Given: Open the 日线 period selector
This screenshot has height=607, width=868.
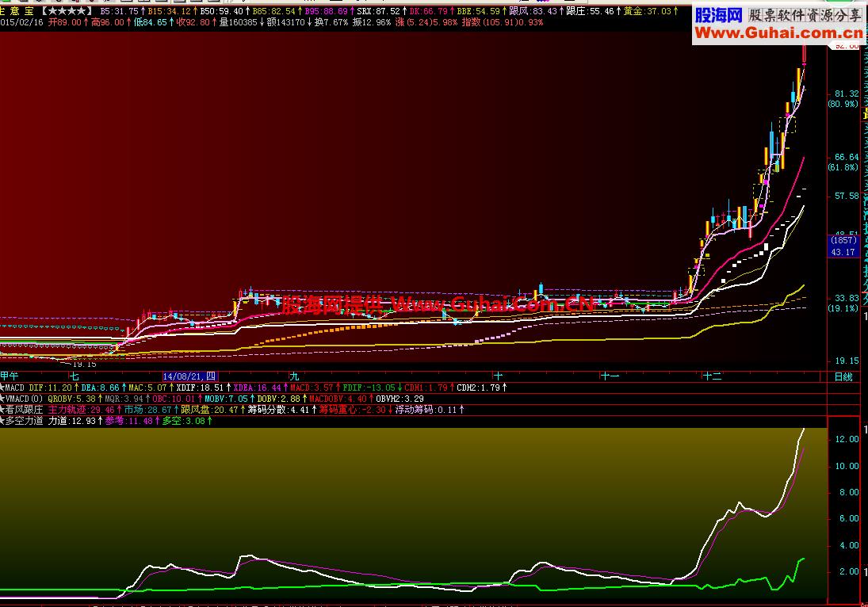Looking at the screenshot, I should (x=843, y=376).
